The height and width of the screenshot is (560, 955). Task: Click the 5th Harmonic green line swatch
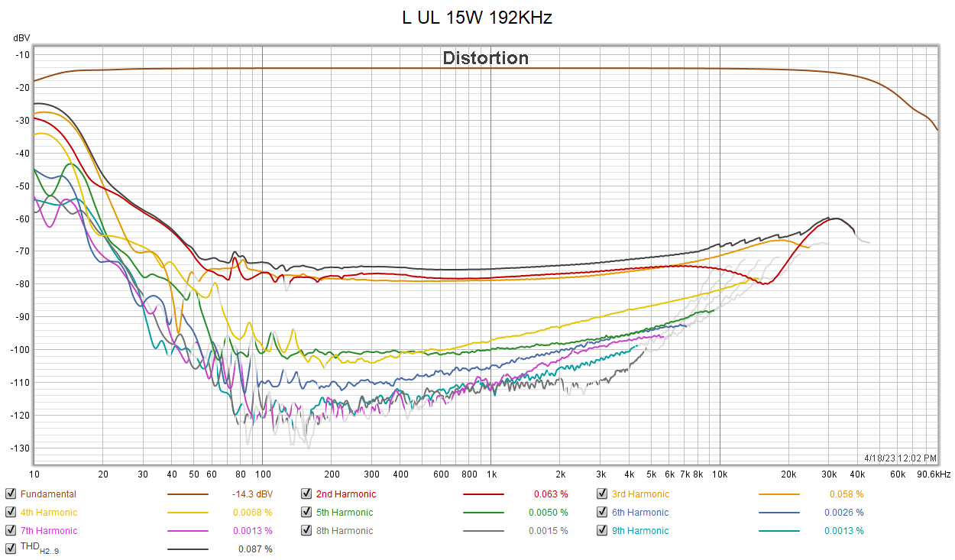point(484,513)
